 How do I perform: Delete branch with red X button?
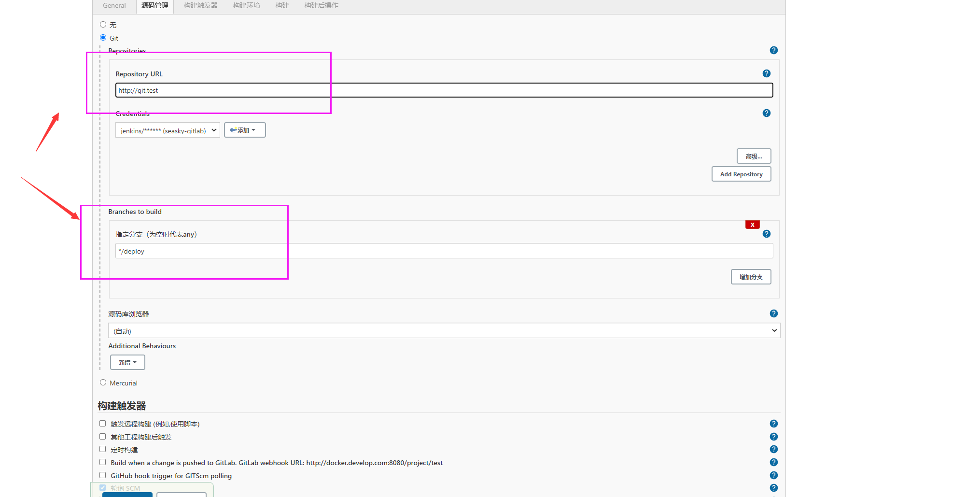pyautogui.click(x=752, y=225)
